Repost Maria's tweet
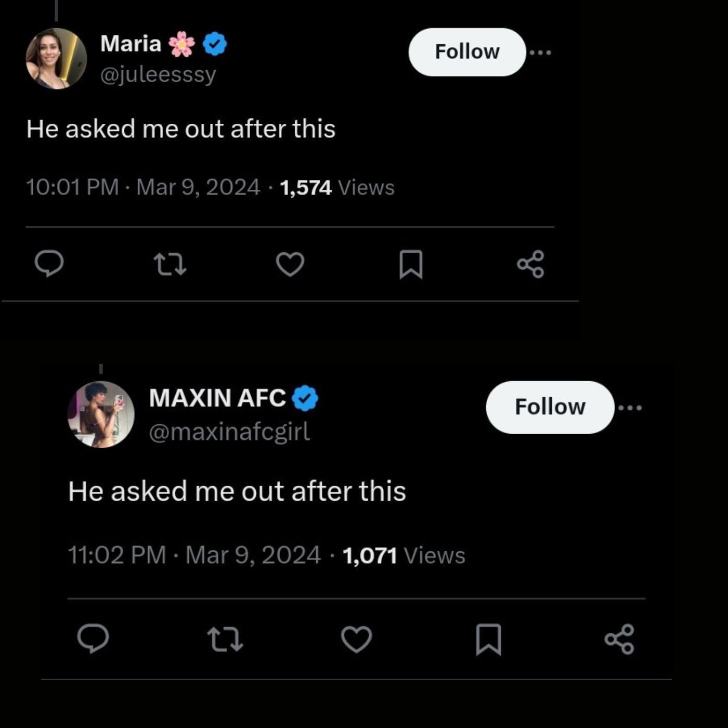Image resolution: width=728 pixels, height=728 pixels. click(171, 264)
